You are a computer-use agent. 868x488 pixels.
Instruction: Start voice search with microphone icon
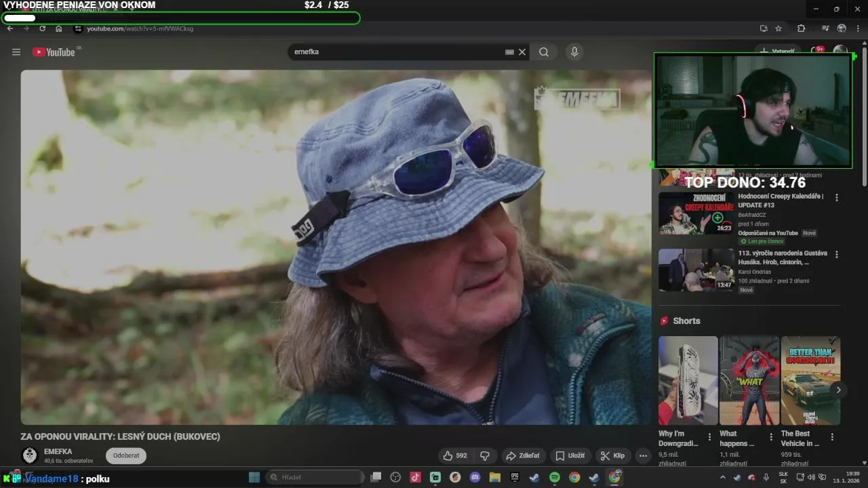click(574, 52)
